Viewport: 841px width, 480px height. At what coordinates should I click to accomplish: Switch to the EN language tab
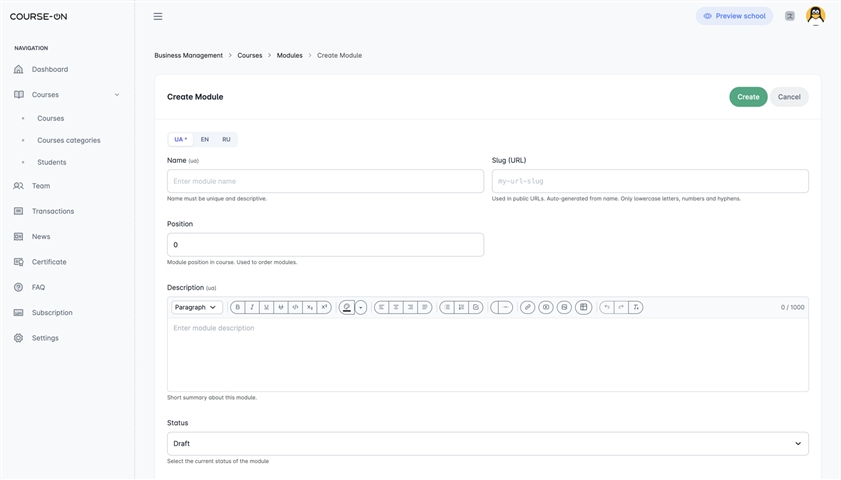[x=205, y=139]
